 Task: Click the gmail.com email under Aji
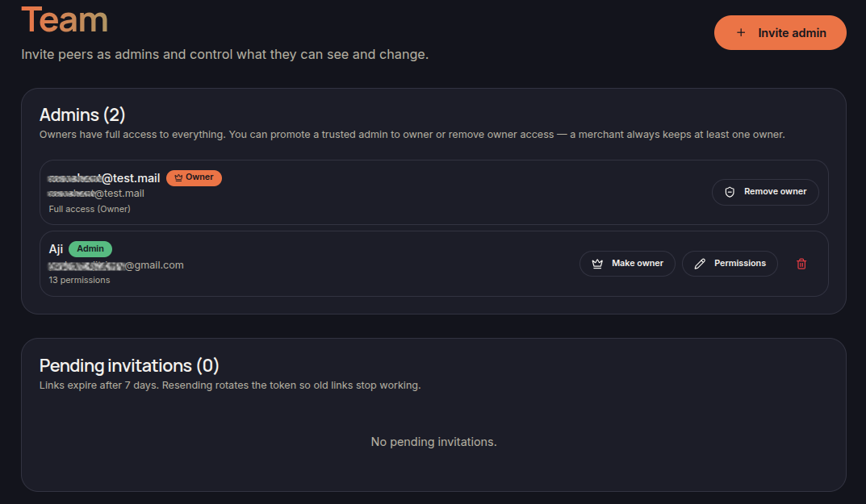pos(116,265)
